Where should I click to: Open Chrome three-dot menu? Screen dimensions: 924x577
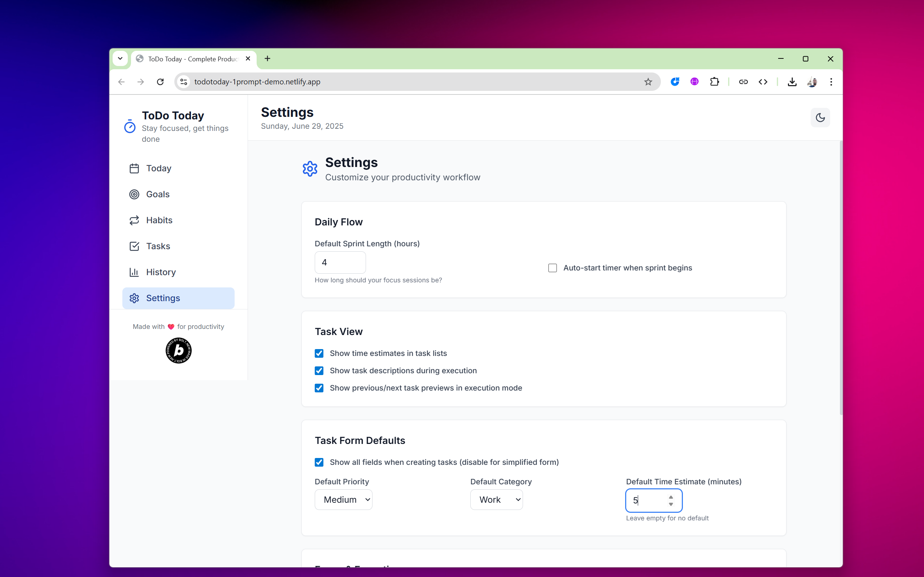coord(831,82)
